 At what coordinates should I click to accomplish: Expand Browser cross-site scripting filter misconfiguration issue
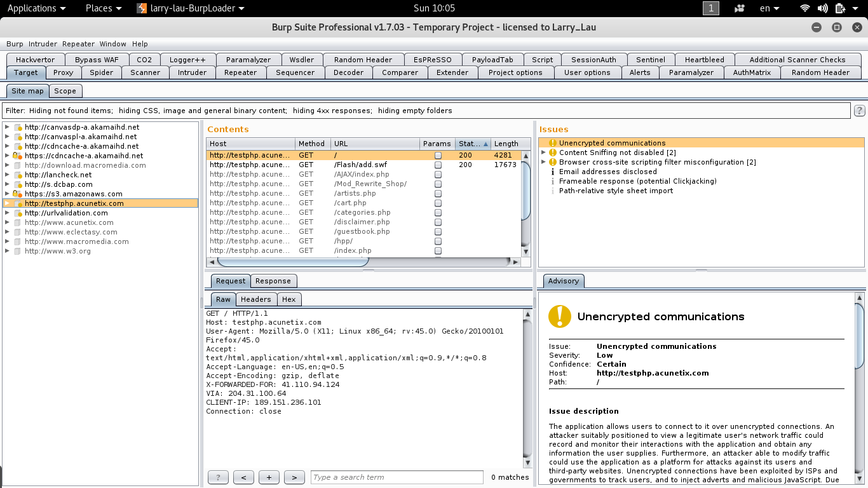[543, 162]
